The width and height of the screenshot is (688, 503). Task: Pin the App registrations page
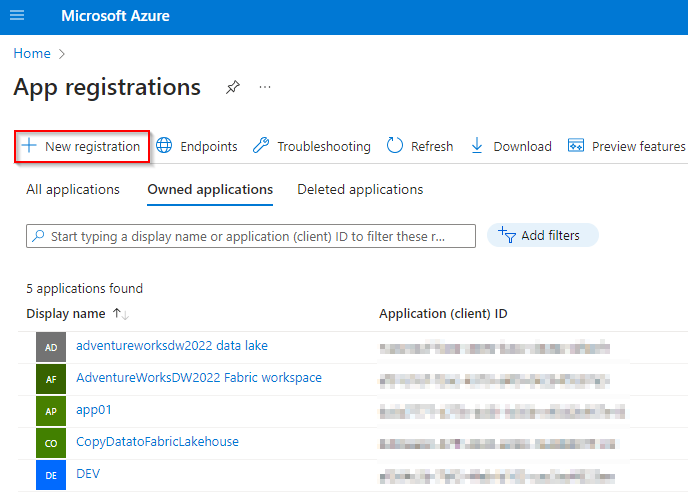pyautogui.click(x=233, y=87)
